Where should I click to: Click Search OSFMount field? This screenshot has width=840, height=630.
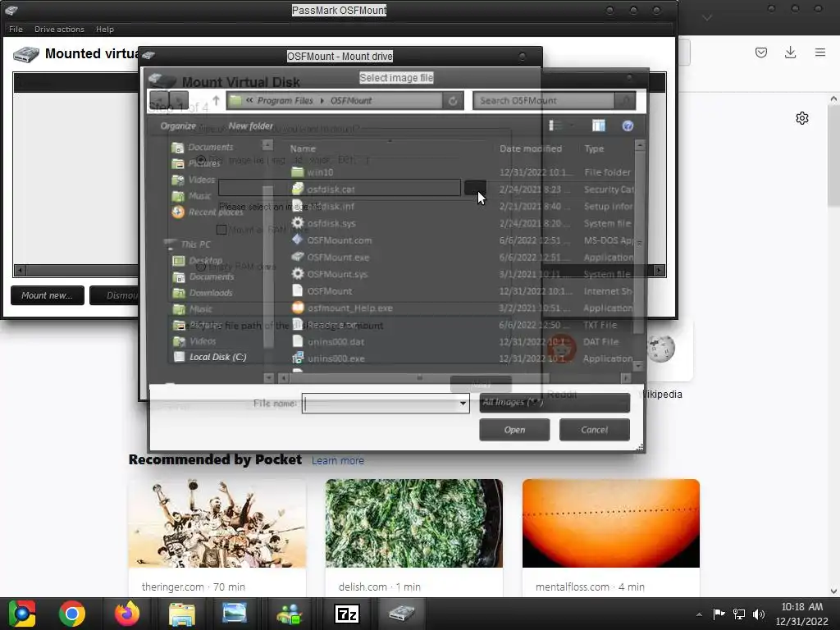(x=544, y=101)
